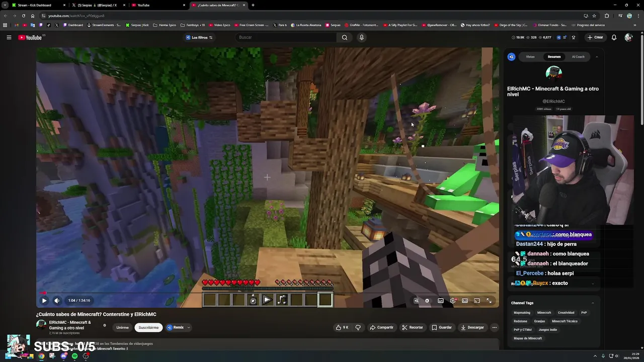Viewport: 644px width, 362px height.
Task: Click the vidIQ icon in player controls
Action: (x=416, y=301)
